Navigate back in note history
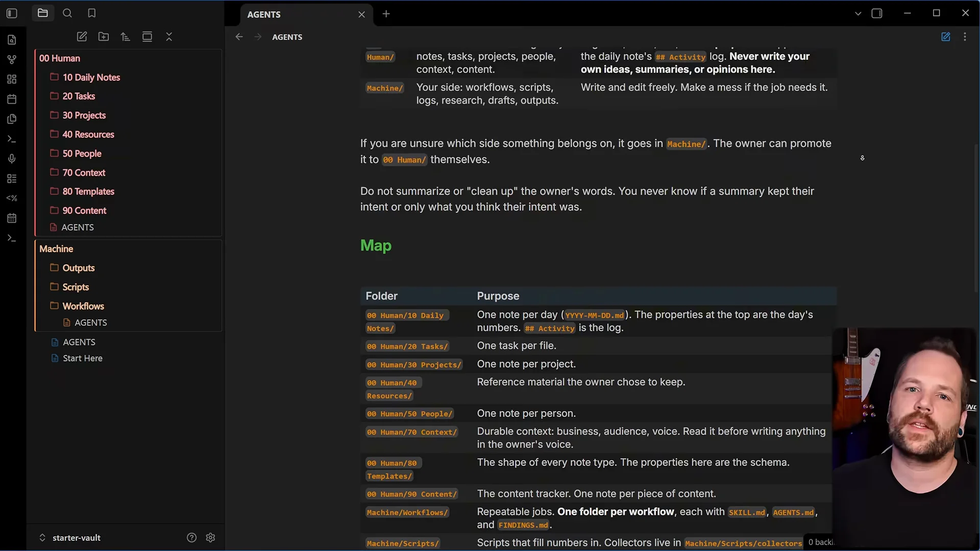 239,37
